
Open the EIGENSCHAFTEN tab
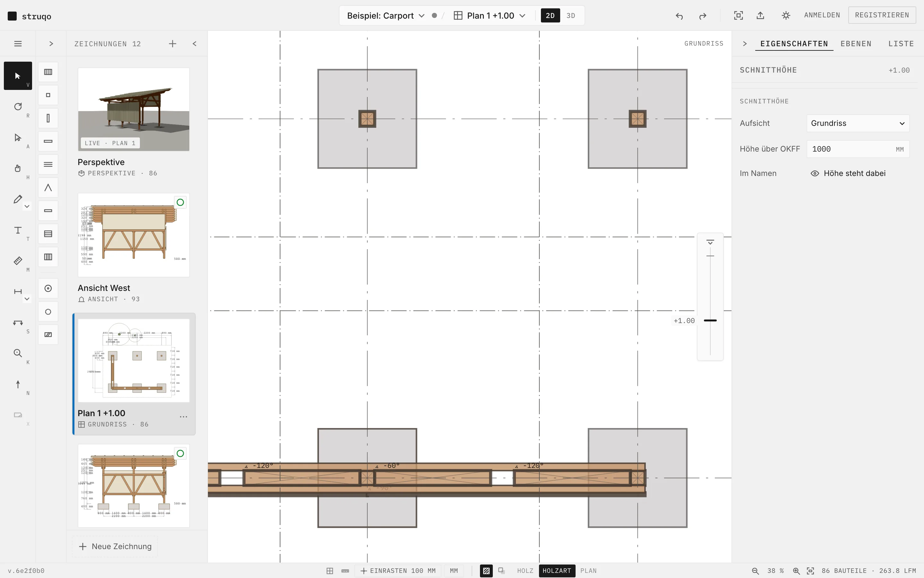click(794, 44)
